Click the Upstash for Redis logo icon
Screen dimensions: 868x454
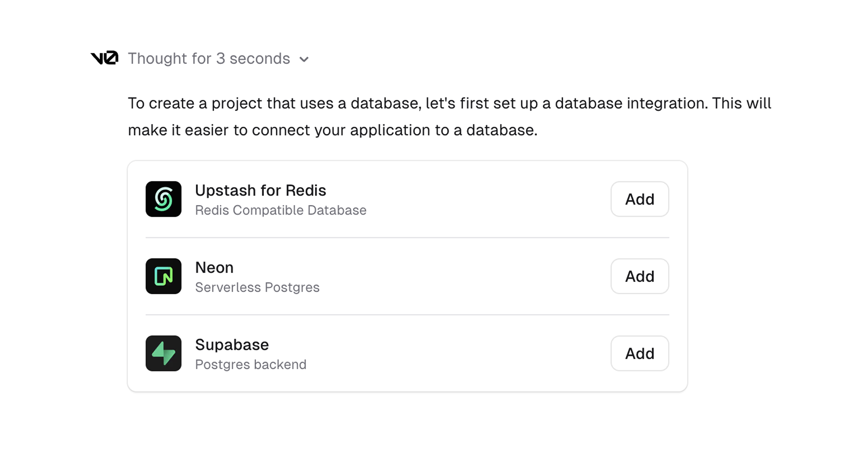click(x=163, y=199)
